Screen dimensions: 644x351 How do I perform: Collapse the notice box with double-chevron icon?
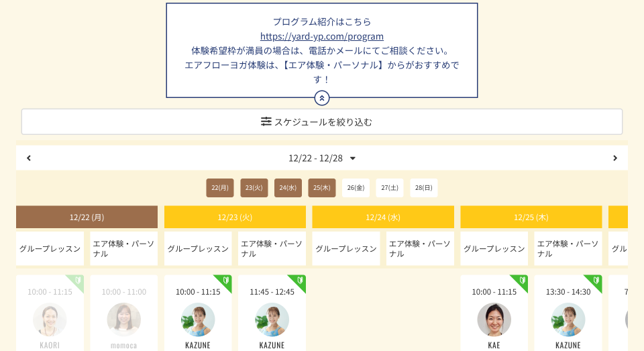coord(322,98)
